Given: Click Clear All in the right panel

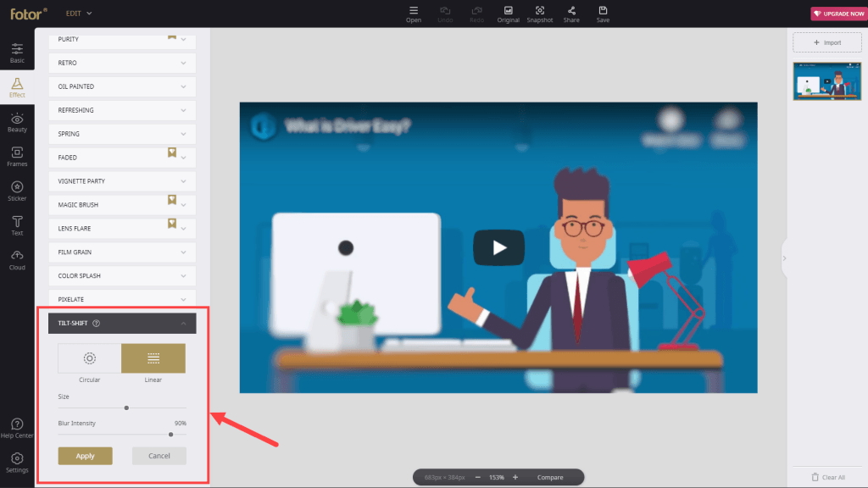Looking at the screenshot, I should [x=828, y=477].
